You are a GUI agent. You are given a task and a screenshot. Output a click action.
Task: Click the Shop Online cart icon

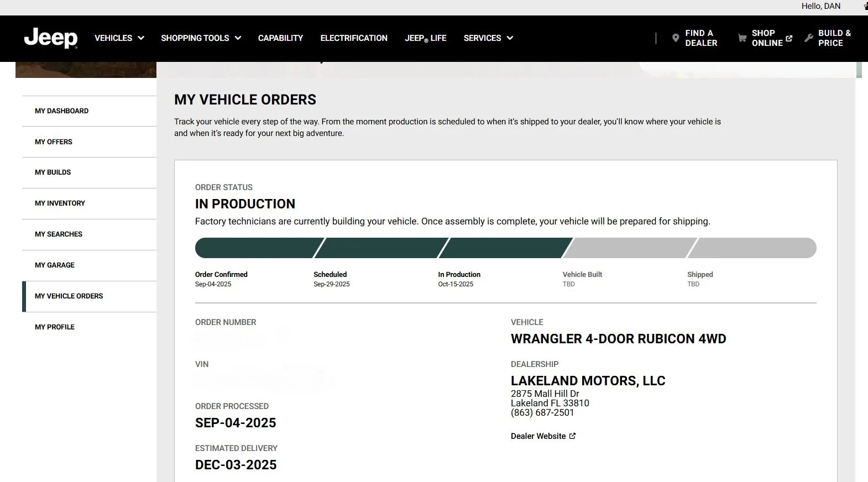[742, 38]
